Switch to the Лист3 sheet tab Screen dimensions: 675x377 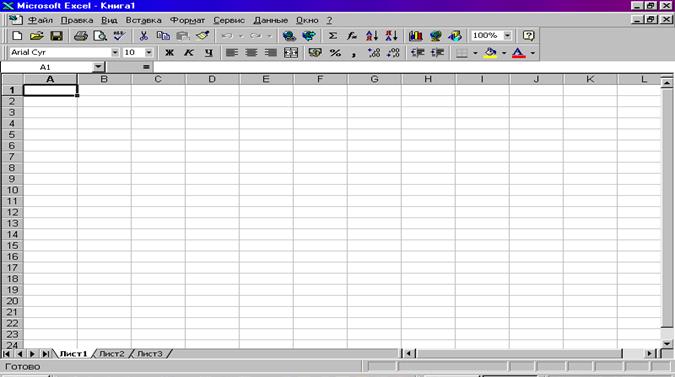point(149,354)
